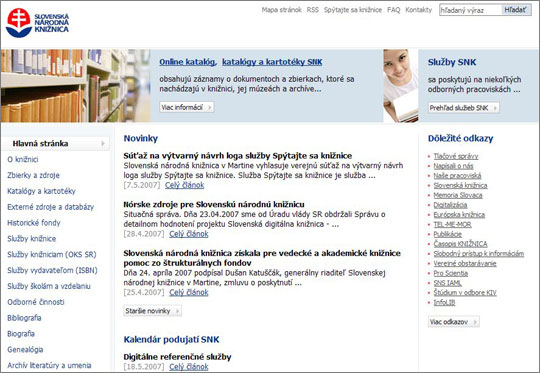The height and width of the screenshot is (373, 540).
Task: Click Digitálne referenčné služby headline
Action: (177, 357)
